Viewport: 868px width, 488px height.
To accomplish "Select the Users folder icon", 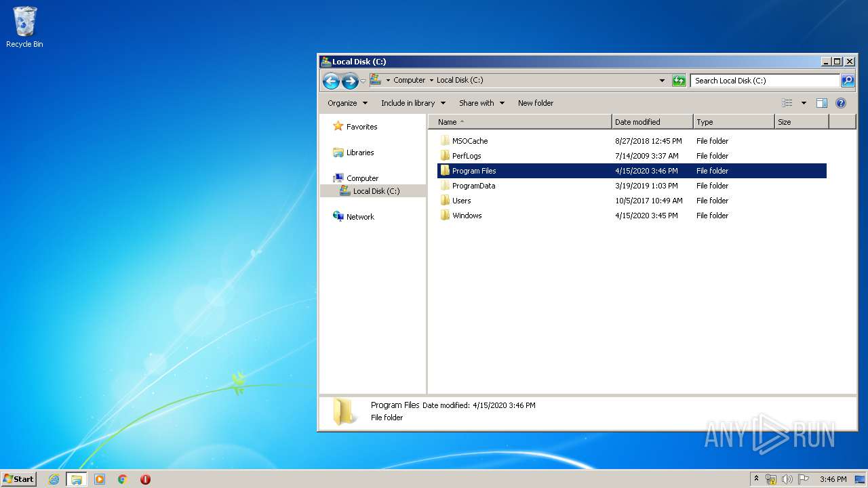I will (x=445, y=201).
